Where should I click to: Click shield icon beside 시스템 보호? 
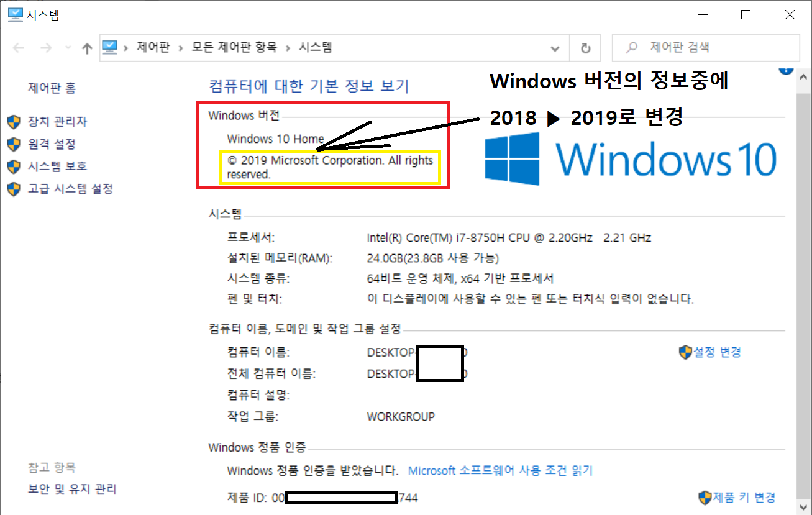click(14, 166)
